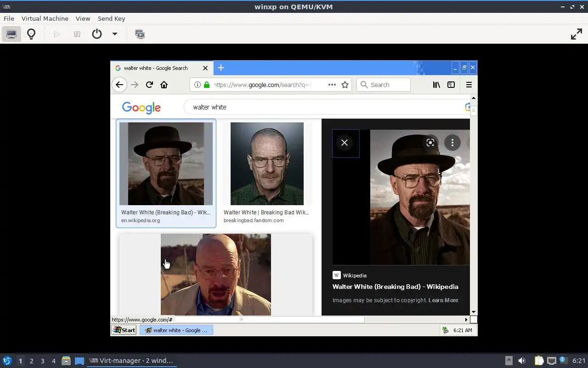Go to the Firefox home page icon
This screenshot has width=588, height=368.
(x=164, y=85)
